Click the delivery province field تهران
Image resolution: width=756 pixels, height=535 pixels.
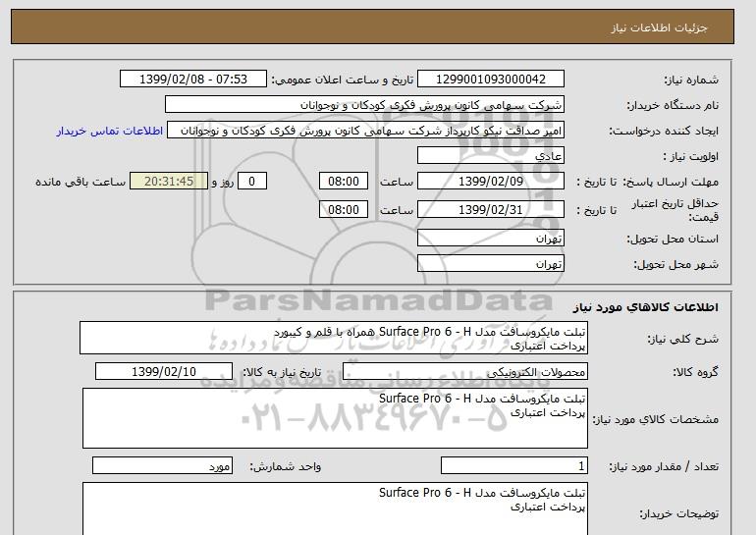pyautogui.click(x=490, y=239)
